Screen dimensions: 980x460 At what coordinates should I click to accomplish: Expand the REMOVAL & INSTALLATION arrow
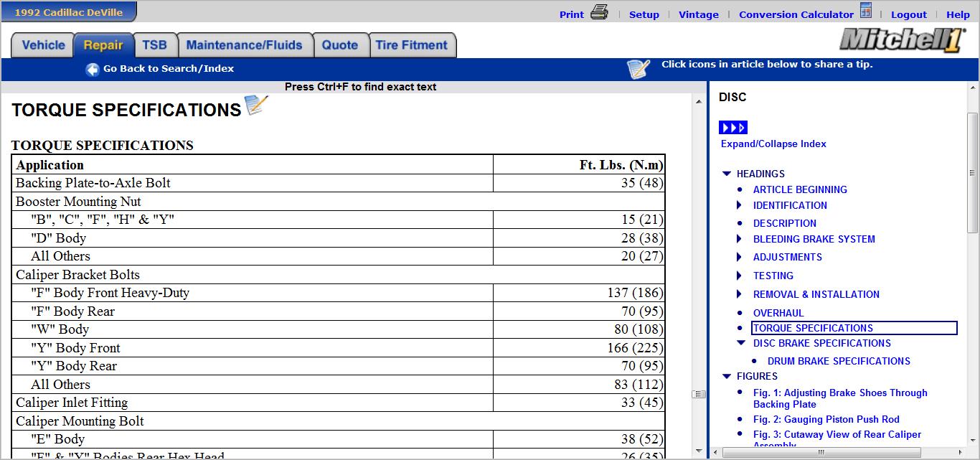[740, 294]
